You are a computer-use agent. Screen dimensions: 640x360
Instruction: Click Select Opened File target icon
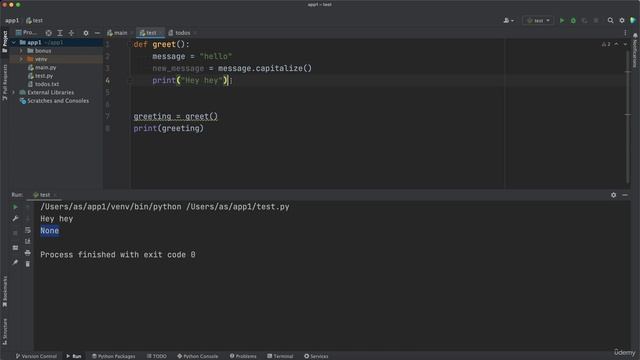(49, 33)
